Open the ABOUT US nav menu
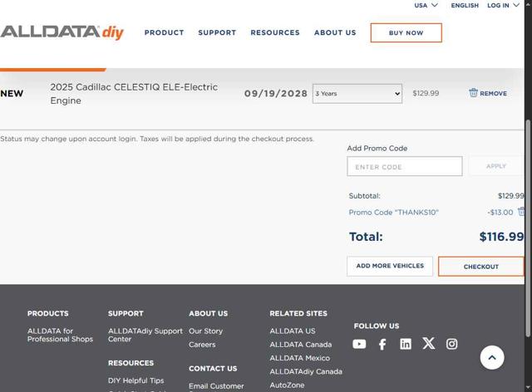 [x=335, y=32]
